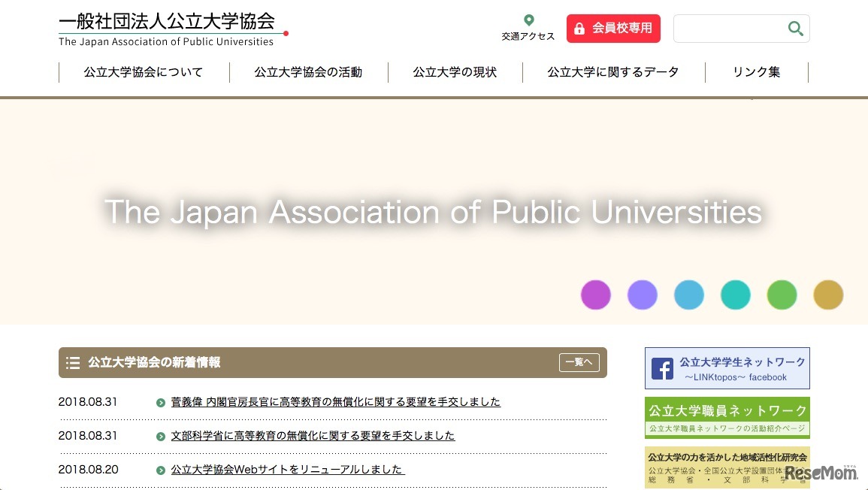Open the 公立大学協会Webサイトをリニューアル news link
868x490 pixels.
coord(287,469)
